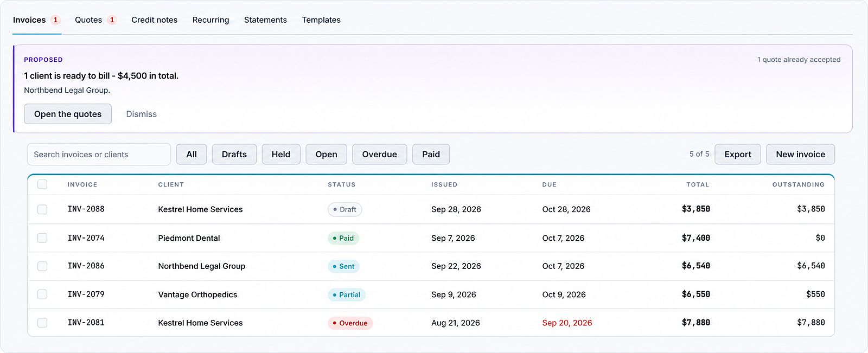Filter to Paid invoices
This screenshot has height=353, width=868.
click(x=431, y=155)
